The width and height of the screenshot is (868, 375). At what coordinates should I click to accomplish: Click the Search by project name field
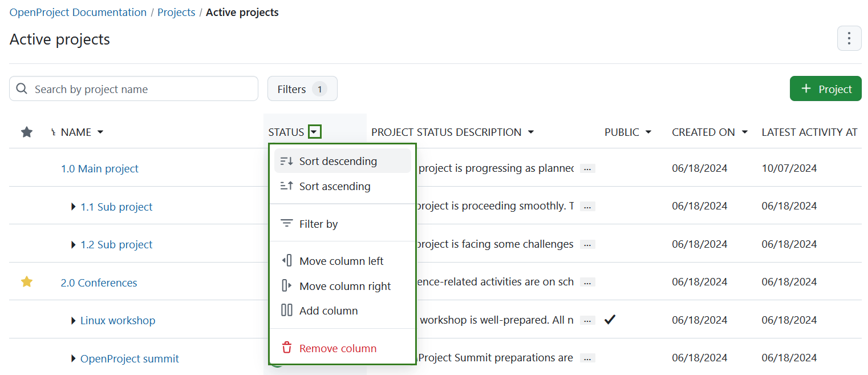click(133, 88)
